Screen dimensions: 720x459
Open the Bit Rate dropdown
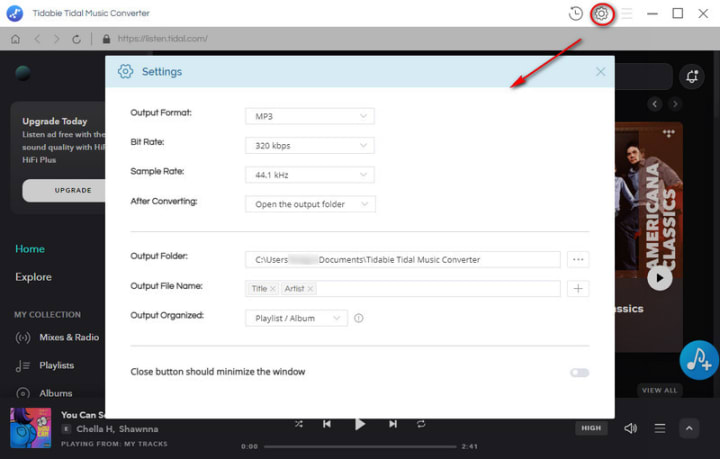pos(310,146)
